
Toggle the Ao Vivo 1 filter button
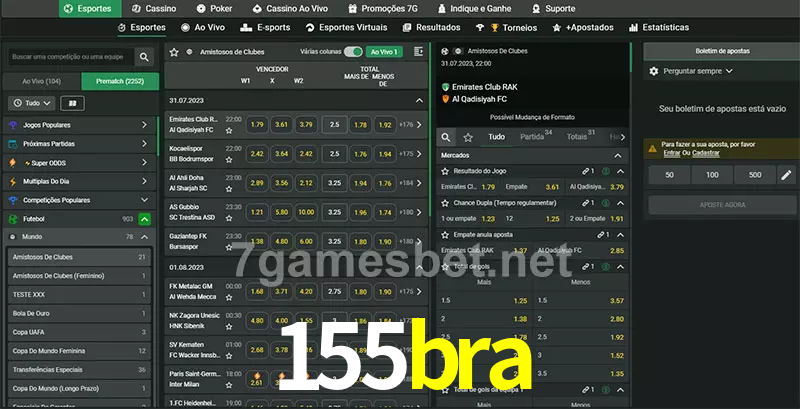384,52
